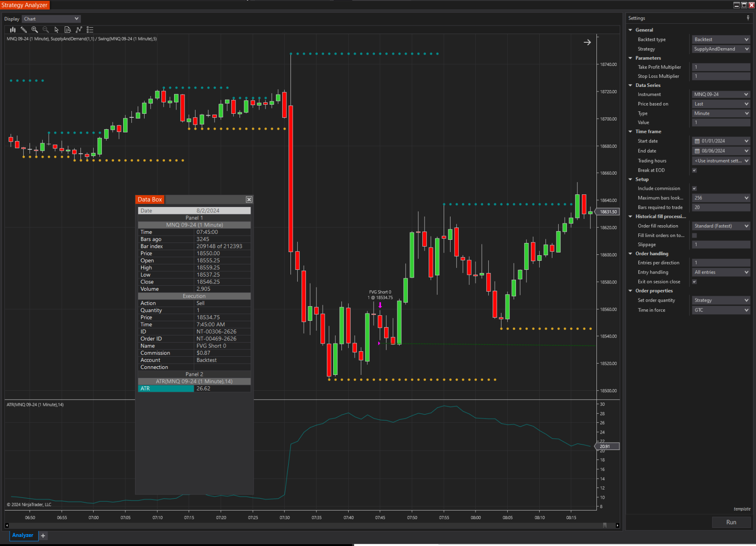Open the Order fill resolution dropdown
Image resolution: width=756 pixels, height=546 pixels.
pyautogui.click(x=721, y=226)
